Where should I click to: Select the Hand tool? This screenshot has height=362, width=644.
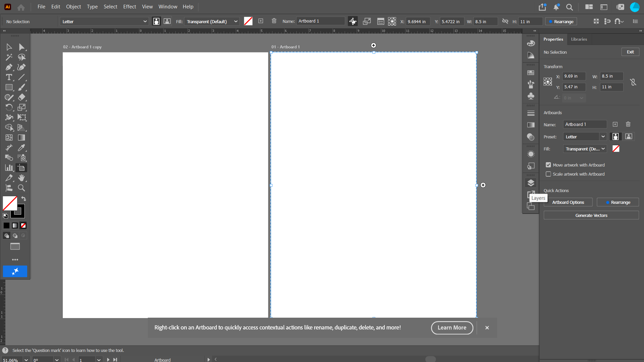pos(22,178)
